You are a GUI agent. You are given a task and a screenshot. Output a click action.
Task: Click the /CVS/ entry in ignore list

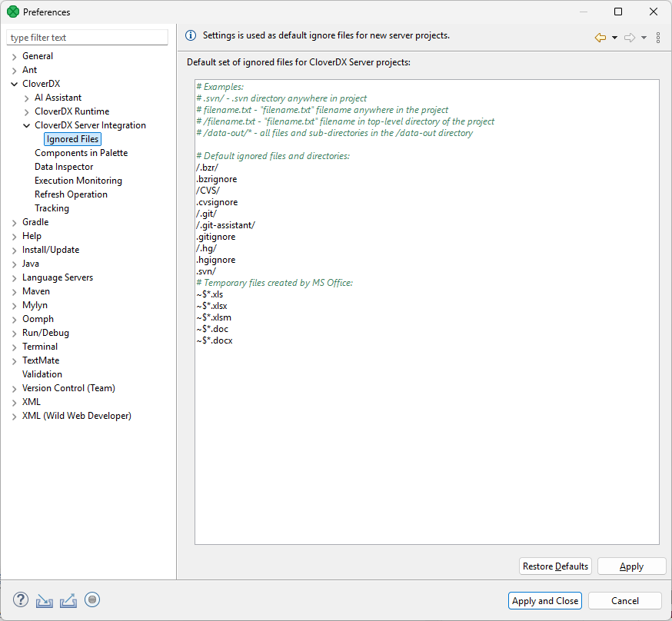208,191
